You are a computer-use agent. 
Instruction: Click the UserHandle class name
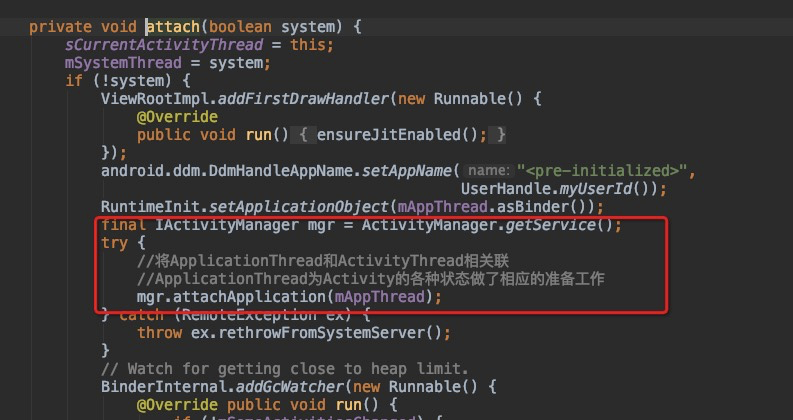[505, 189]
